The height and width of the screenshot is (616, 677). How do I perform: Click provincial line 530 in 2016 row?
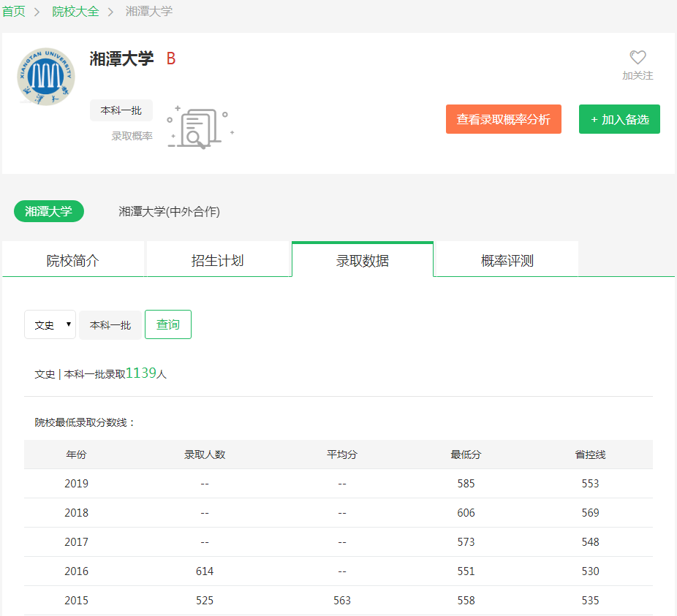tap(590, 571)
